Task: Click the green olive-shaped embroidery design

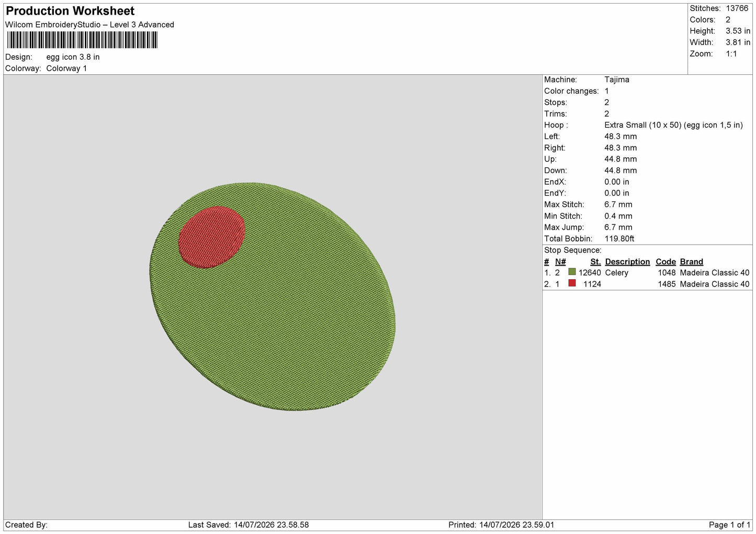Action: coord(272,297)
